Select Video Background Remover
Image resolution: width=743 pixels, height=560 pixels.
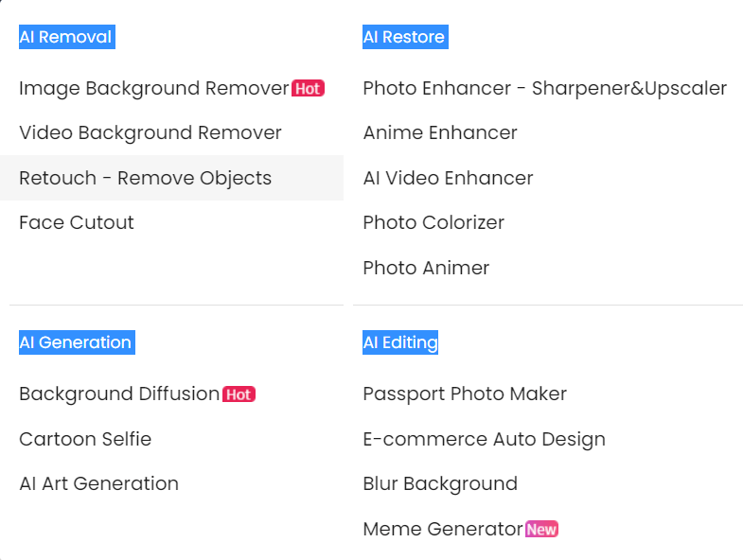[x=150, y=132]
